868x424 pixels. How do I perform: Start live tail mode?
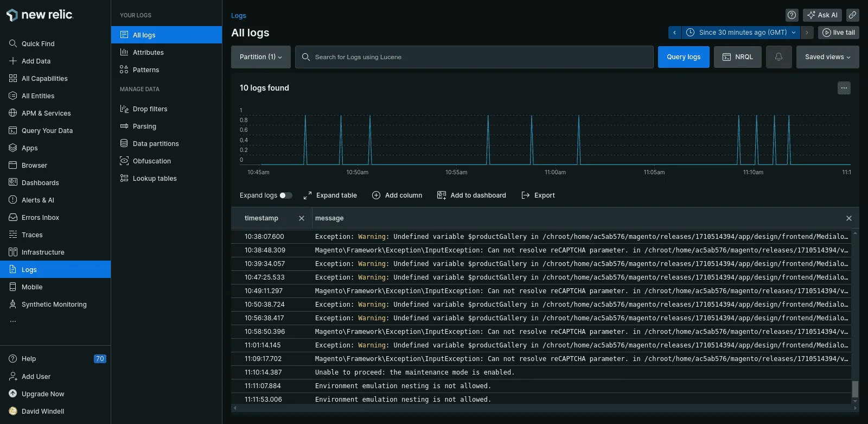coord(839,33)
